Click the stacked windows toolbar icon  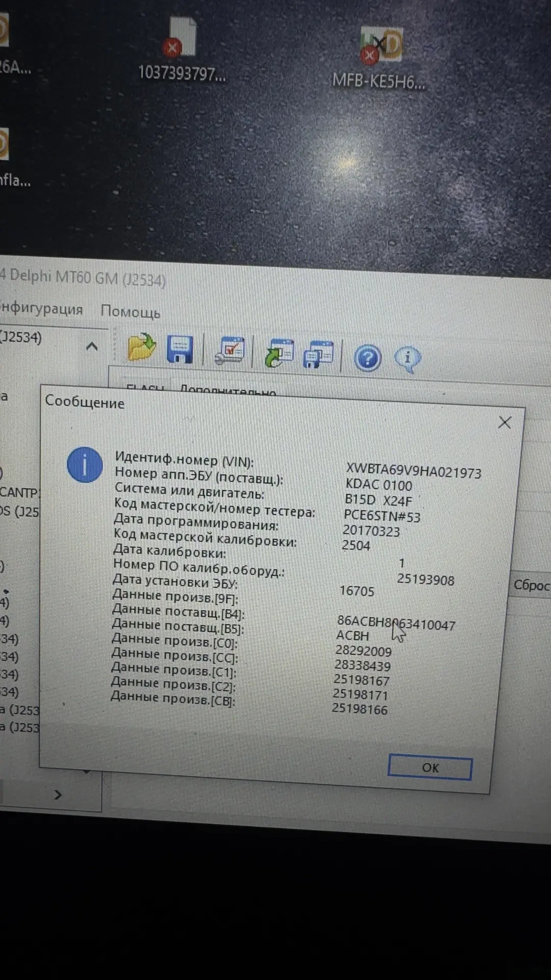318,354
